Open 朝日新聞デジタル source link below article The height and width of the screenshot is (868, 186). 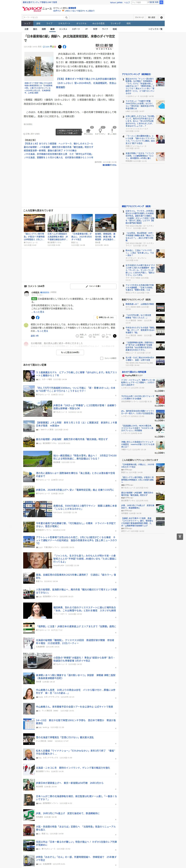point(109,165)
